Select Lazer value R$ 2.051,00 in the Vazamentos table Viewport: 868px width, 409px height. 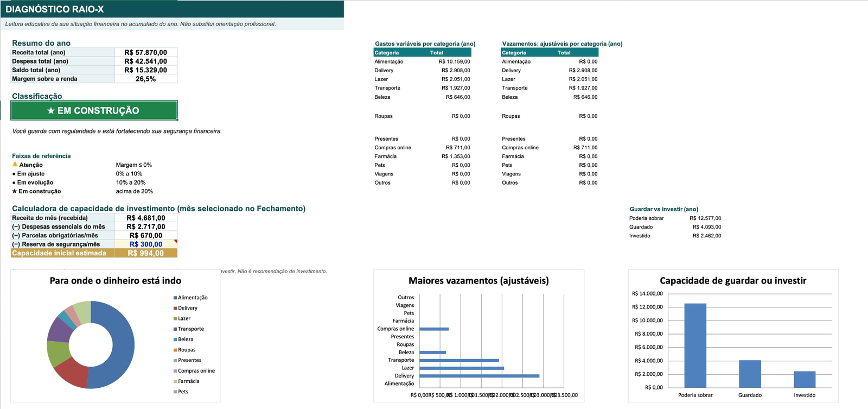(x=583, y=79)
